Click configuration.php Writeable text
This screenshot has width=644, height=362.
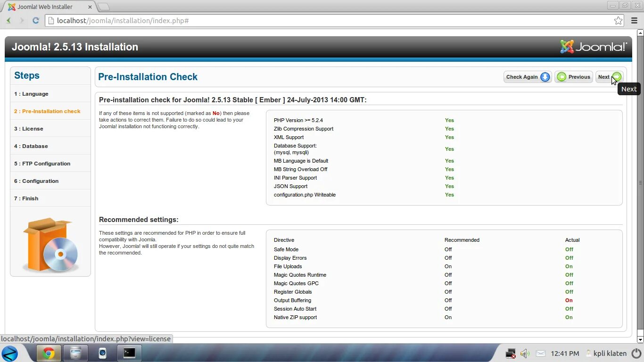[x=305, y=195]
